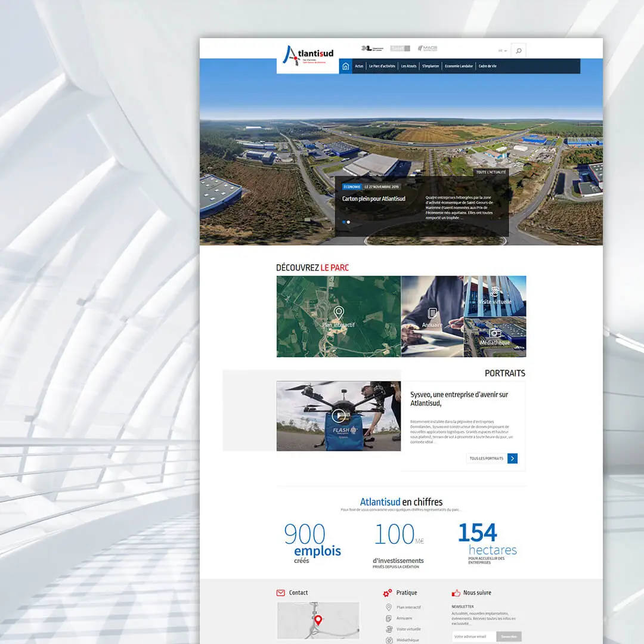The height and width of the screenshot is (644, 644).
Task: Select the second carousel dot
Action: pos(349,222)
